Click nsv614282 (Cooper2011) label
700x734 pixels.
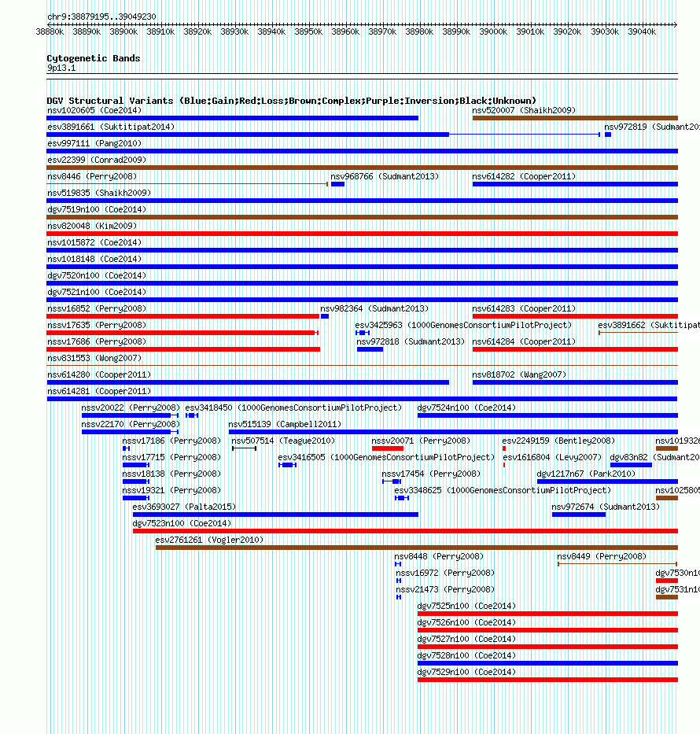coord(524,176)
